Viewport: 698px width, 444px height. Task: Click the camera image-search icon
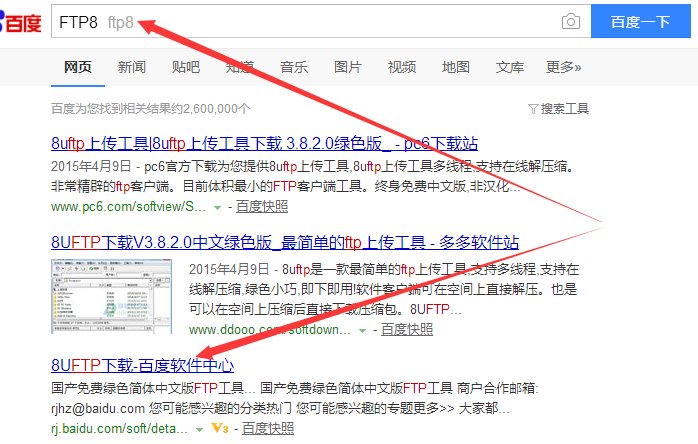571,21
